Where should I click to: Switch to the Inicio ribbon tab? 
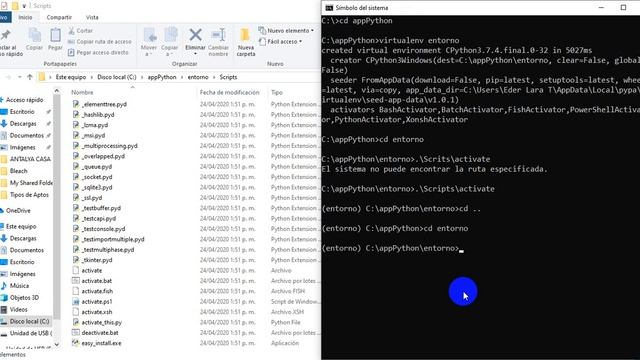(x=25, y=17)
